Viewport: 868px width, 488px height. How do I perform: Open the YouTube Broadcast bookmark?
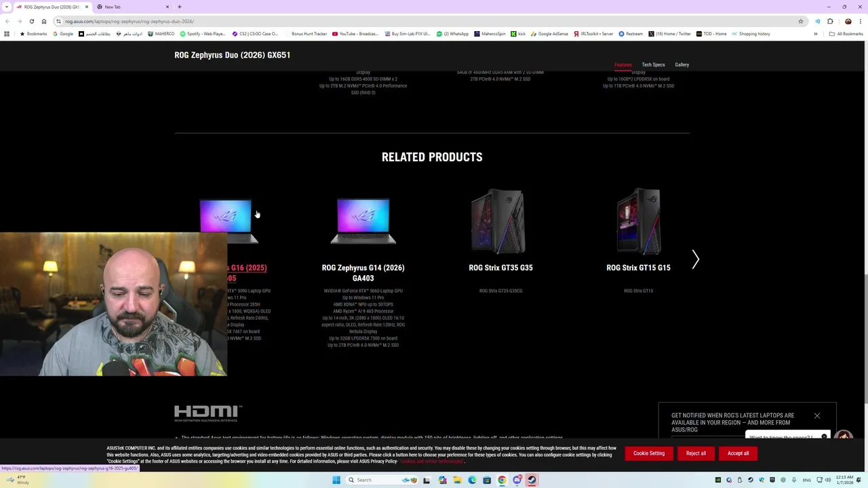[355, 34]
